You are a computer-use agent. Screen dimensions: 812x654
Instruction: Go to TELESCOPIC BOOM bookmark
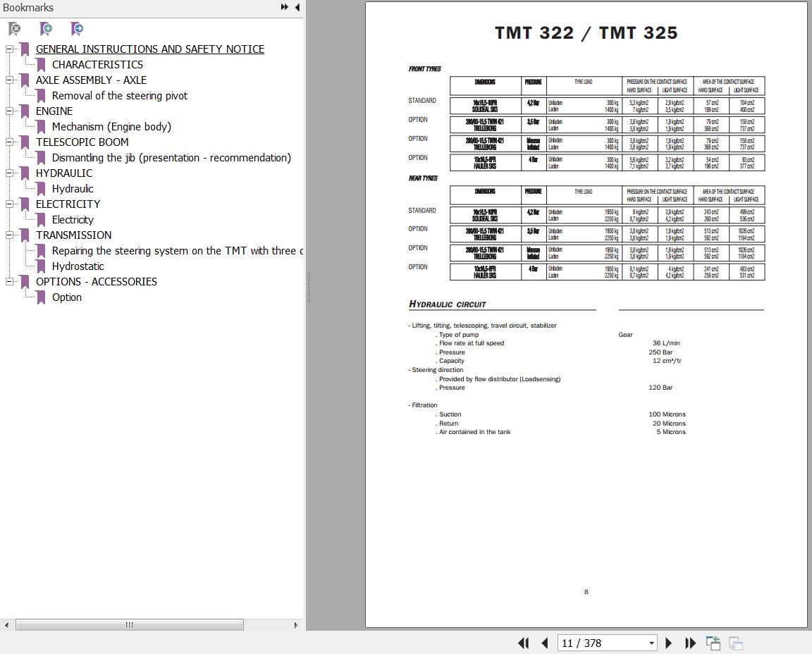tap(82, 142)
